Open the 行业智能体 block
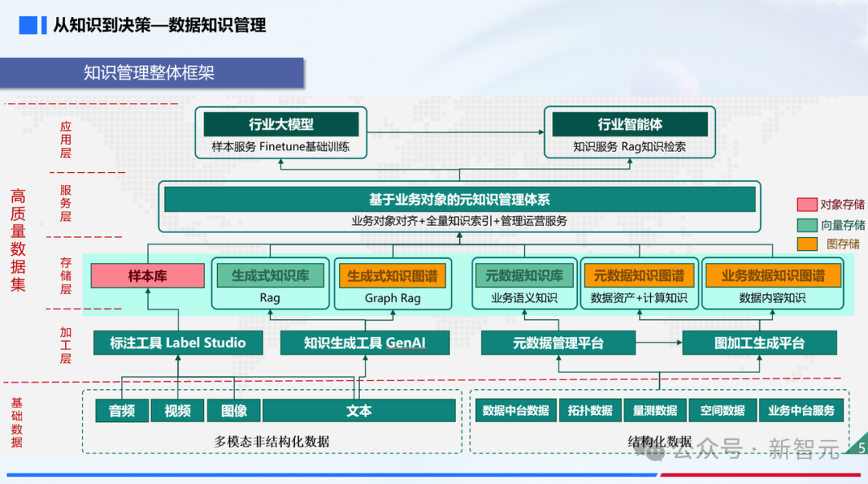This screenshot has height=484, width=868. point(628,124)
